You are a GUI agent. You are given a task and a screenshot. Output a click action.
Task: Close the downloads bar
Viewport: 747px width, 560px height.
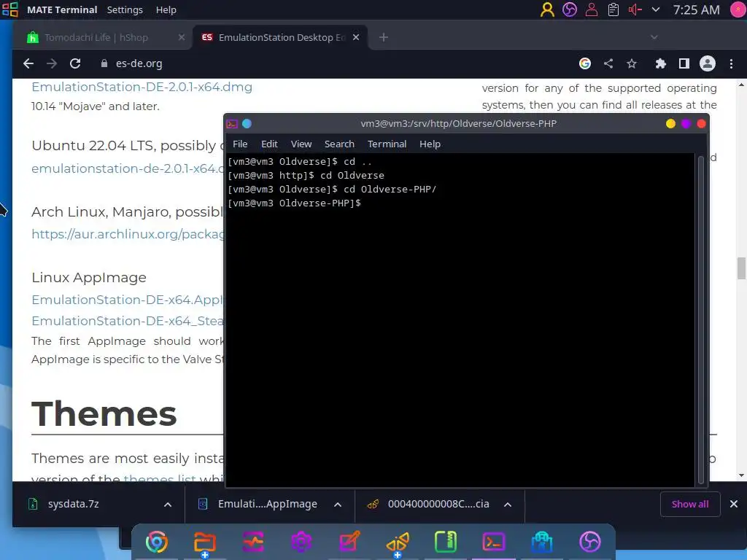[x=734, y=504]
